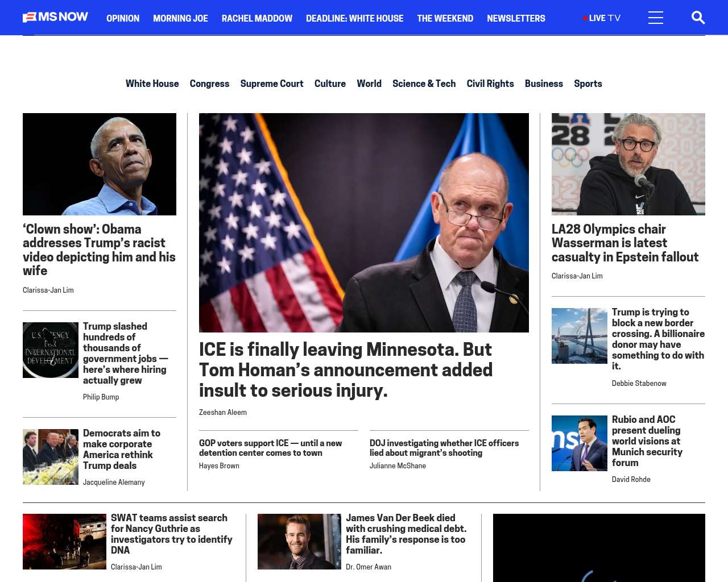Click the MS NOW logo
The image size is (728, 582).
(x=55, y=17)
